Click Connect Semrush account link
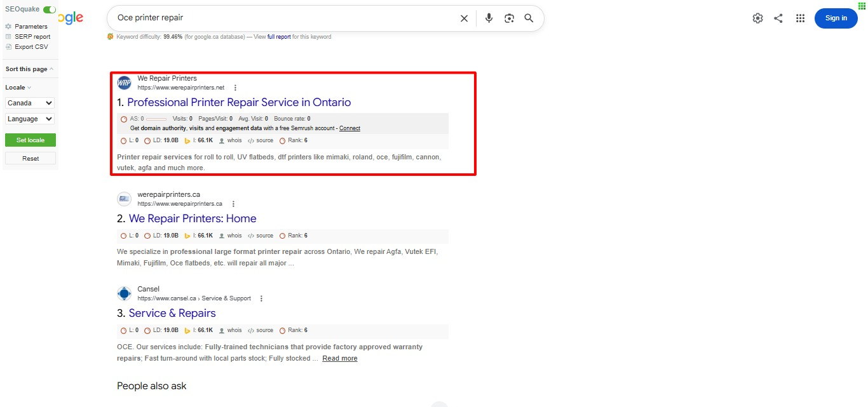 [349, 128]
